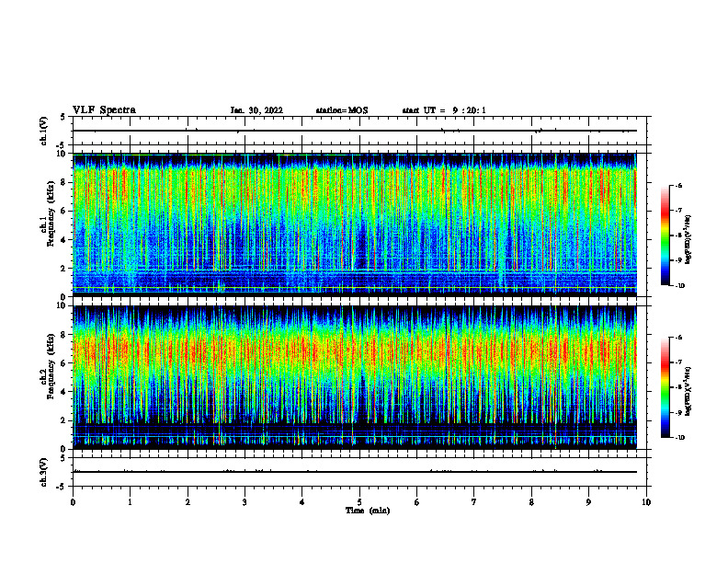Click the "2" kHz tick of ch.2 panel
This screenshot has height=563, width=728.
[x=63, y=420]
